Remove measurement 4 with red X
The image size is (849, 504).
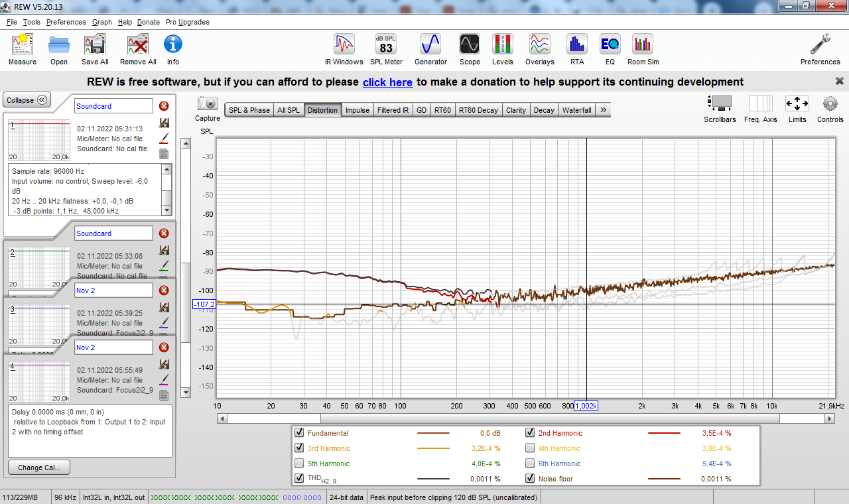[164, 347]
